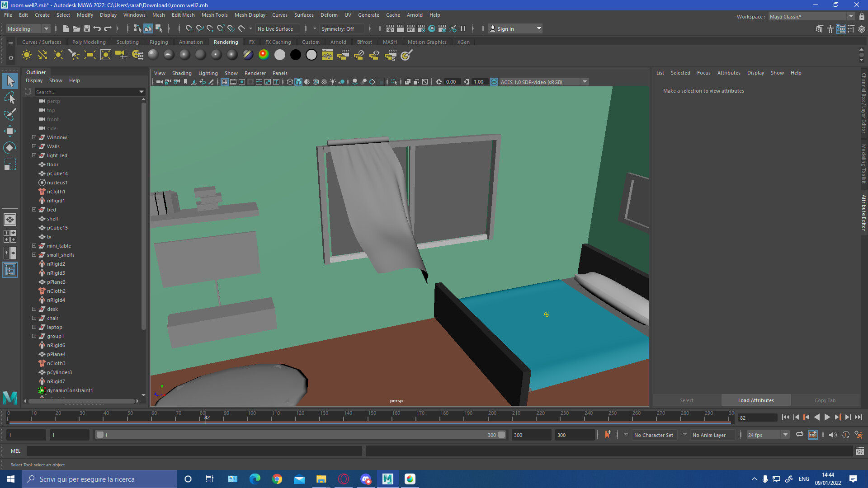The height and width of the screenshot is (488, 868).
Task: Open the viewport Lighting menu
Action: 208,73
